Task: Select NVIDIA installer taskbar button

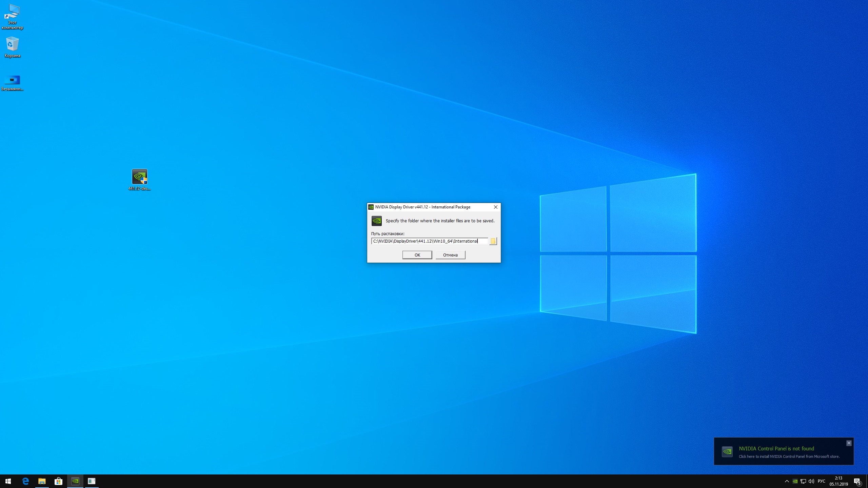Action: [75, 481]
